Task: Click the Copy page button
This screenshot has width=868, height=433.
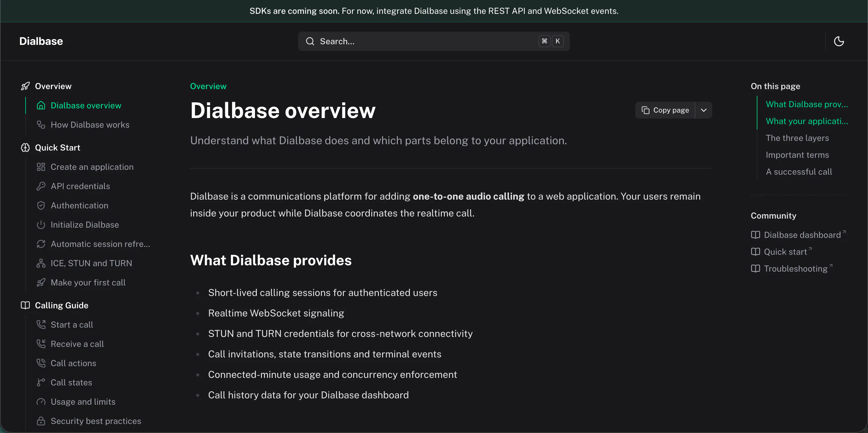Action: 665,110
